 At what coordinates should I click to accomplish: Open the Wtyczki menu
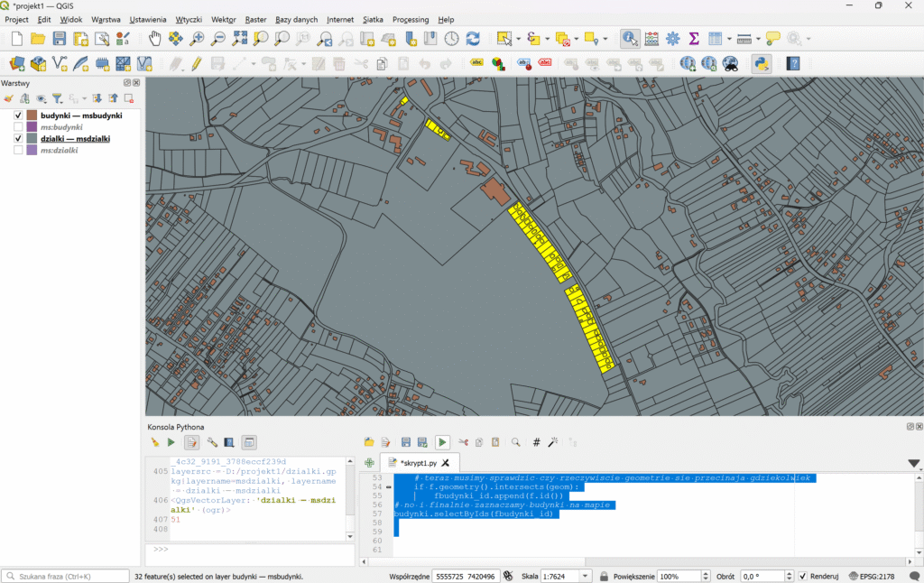tap(189, 19)
